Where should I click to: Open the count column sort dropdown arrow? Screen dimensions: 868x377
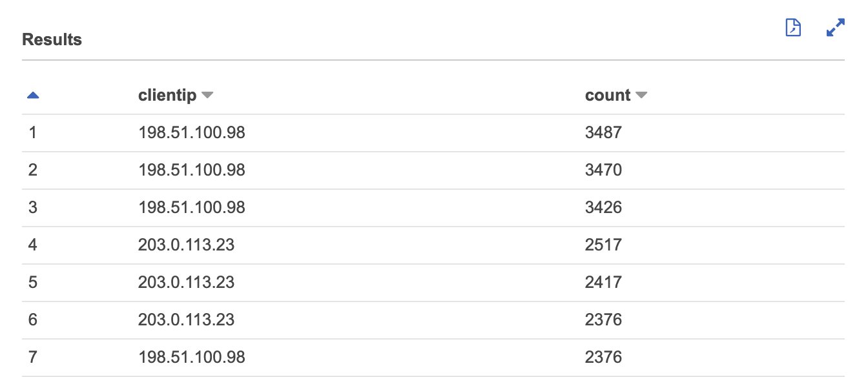point(641,96)
